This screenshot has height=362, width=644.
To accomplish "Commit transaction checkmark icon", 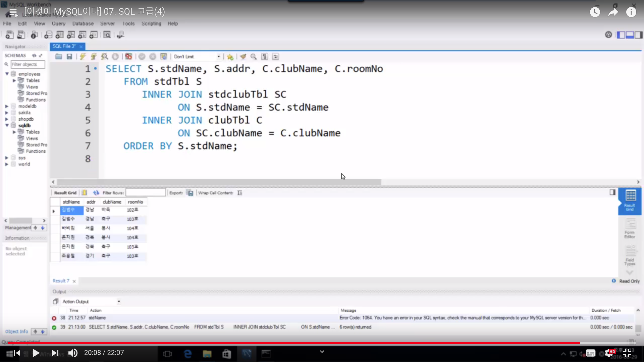I will (142, 57).
